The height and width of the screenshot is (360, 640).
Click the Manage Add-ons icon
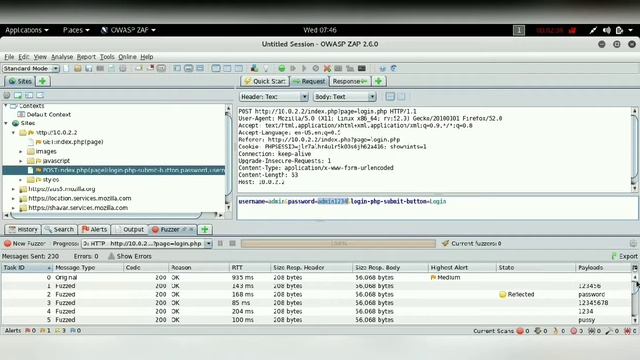point(254,69)
